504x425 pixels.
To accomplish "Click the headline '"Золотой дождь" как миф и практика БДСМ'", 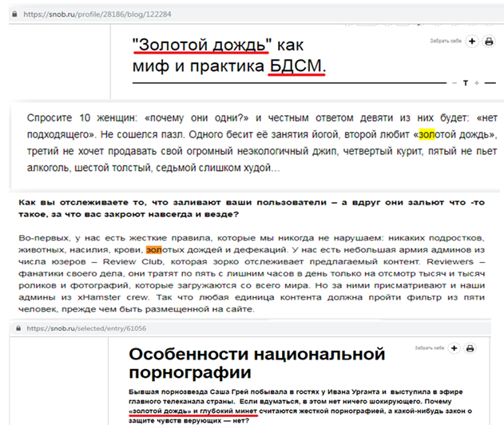I will pyautogui.click(x=229, y=55).
